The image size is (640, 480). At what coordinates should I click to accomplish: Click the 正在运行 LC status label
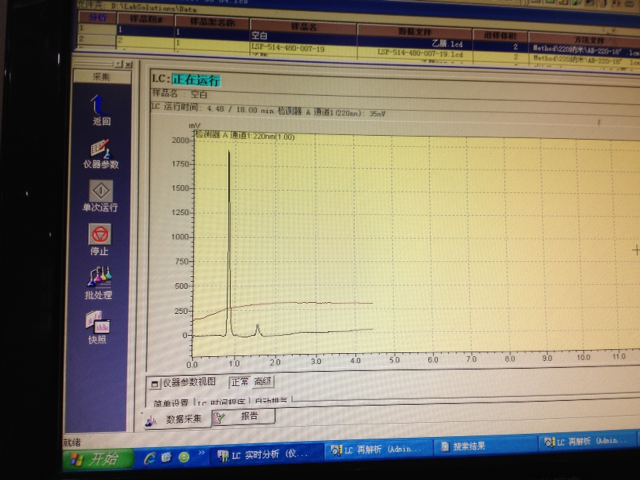pyautogui.click(x=196, y=80)
